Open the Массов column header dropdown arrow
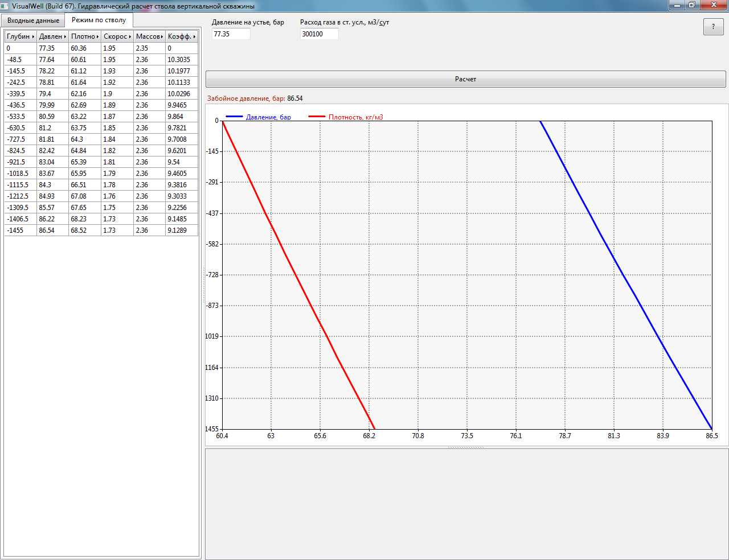Image resolution: width=729 pixels, height=560 pixels. 162,36
